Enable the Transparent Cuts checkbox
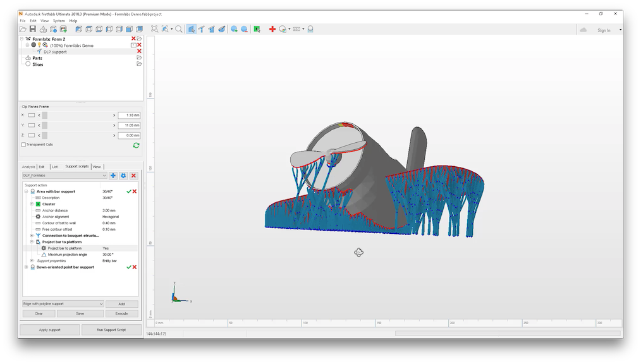Screen dimensions: 641x364 point(23,145)
